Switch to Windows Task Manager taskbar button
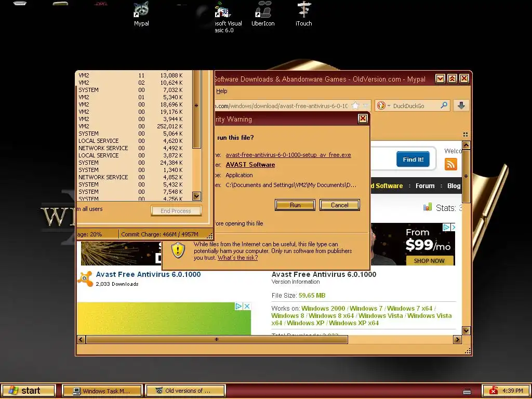This screenshot has width=532, height=399. [x=102, y=391]
